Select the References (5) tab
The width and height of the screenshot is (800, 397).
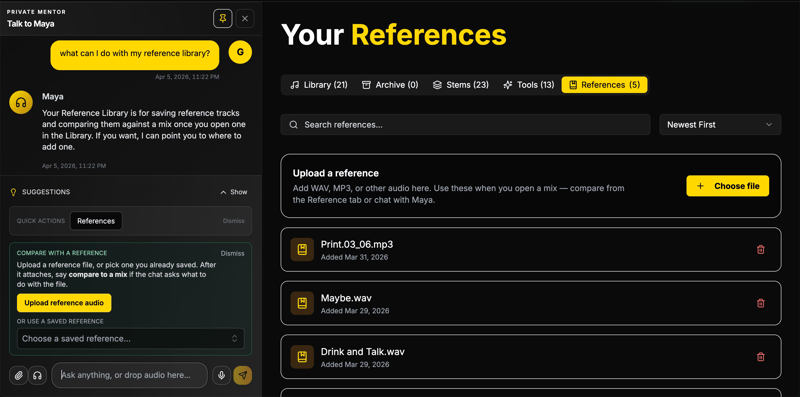(605, 85)
